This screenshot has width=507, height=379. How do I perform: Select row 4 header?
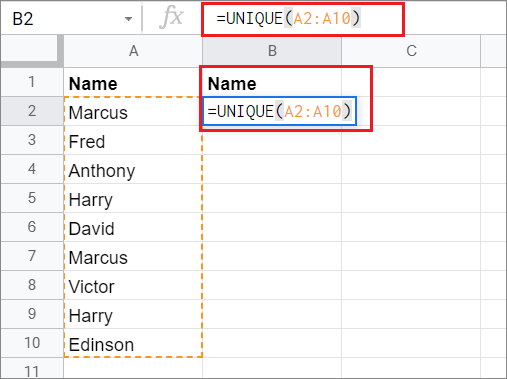[32, 169]
